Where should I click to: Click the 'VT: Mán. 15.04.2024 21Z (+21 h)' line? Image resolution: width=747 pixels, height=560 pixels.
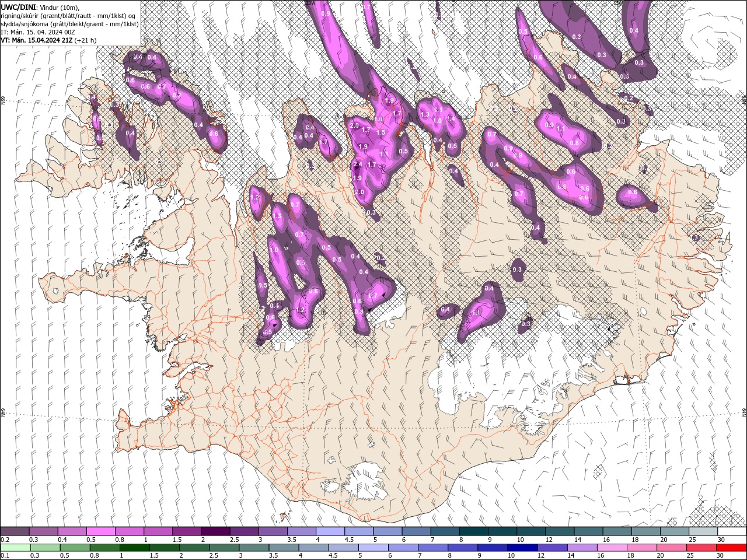[49, 40]
